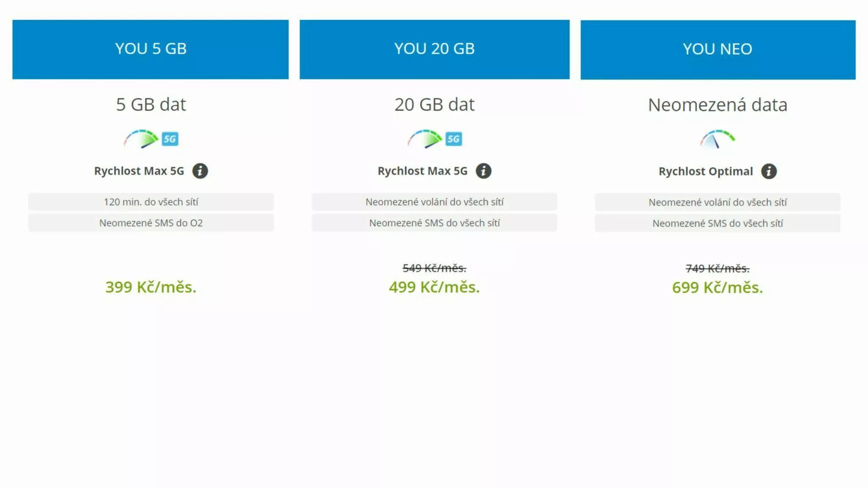
Task: Click the 399 Kč/měs. price
Action: tap(150, 288)
